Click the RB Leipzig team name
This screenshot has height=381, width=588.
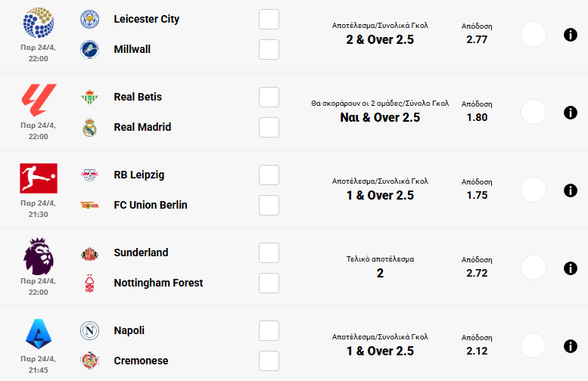(x=138, y=175)
